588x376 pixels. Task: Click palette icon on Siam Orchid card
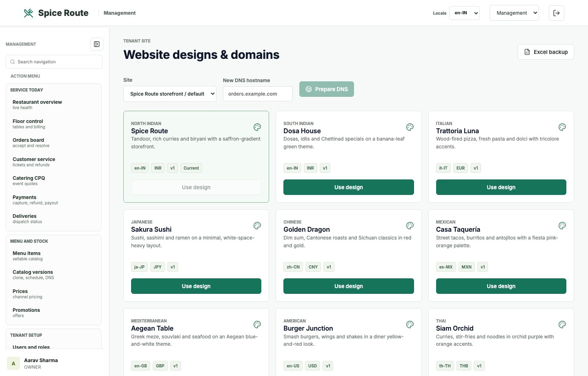[x=562, y=325]
